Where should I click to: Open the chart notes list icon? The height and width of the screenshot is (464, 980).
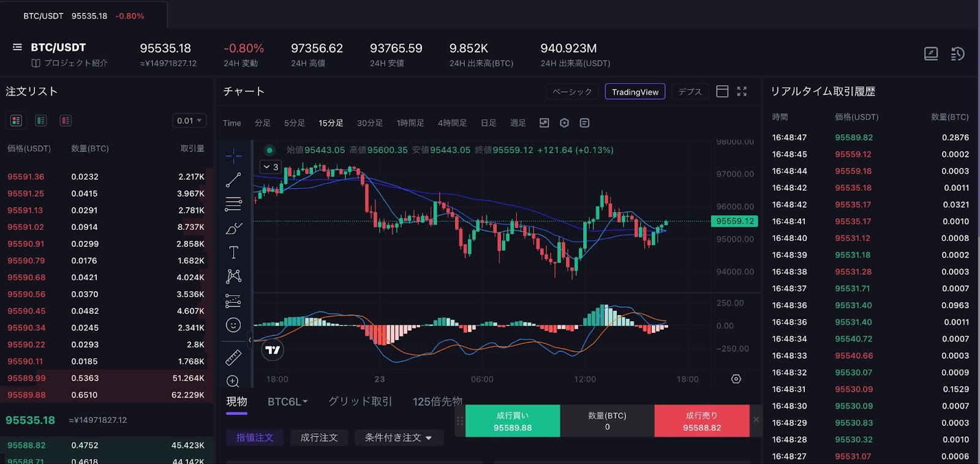tap(585, 123)
